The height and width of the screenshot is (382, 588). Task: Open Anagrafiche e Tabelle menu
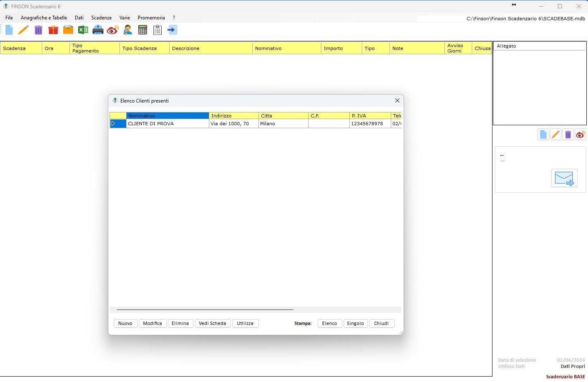point(44,18)
